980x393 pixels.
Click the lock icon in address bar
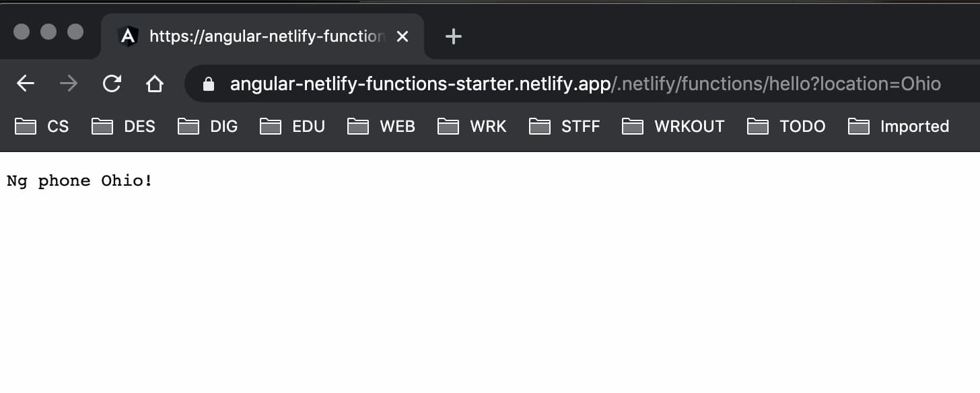coord(209,84)
